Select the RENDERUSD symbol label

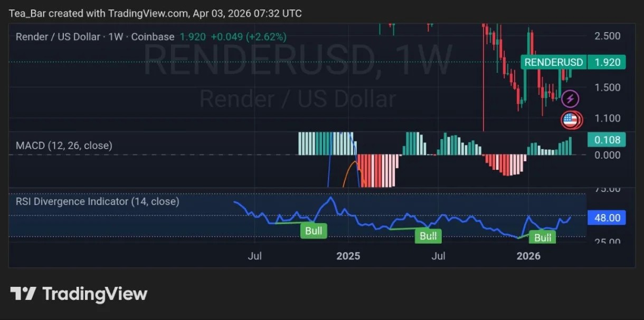(x=553, y=62)
